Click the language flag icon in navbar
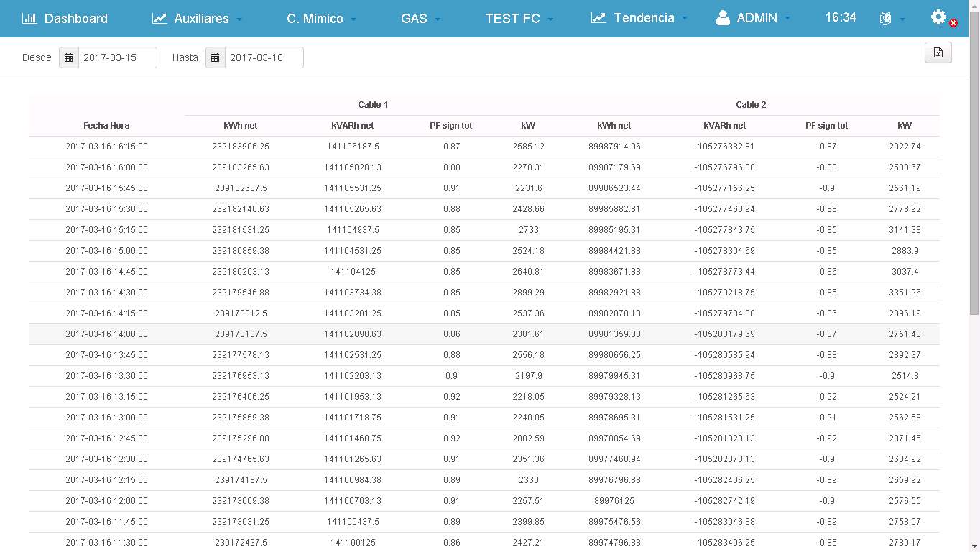The image size is (980, 552). (887, 18)
